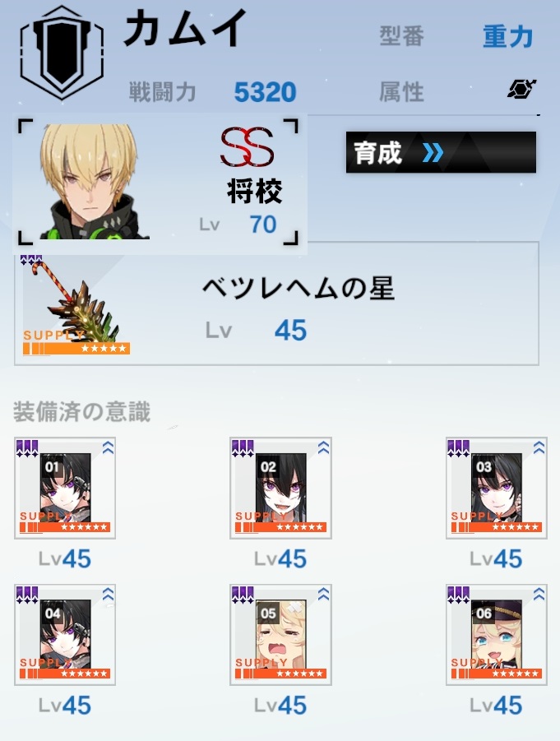Click the upgrade chevron on memory slot 01
The width and height of the screenshot is (560, 741).
(108, 447)
